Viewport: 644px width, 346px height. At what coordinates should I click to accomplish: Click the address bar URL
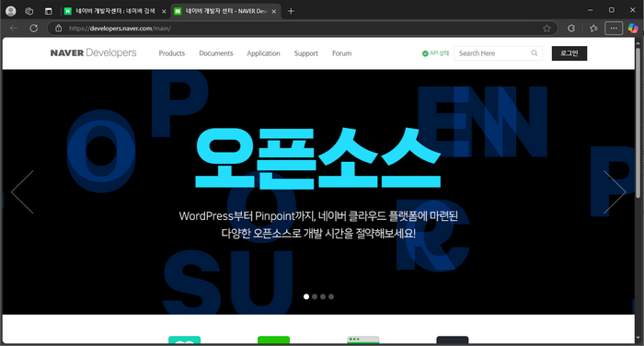pos(120,29)
